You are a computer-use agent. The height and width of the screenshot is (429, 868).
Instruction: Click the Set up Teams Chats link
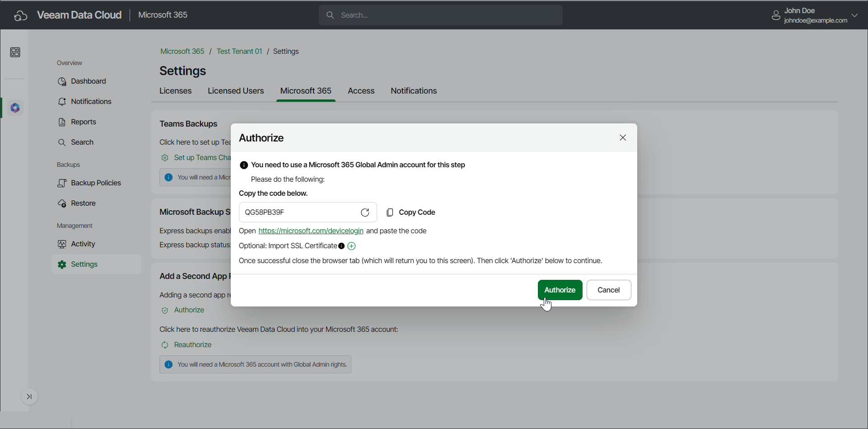click(x=202, y=158)
